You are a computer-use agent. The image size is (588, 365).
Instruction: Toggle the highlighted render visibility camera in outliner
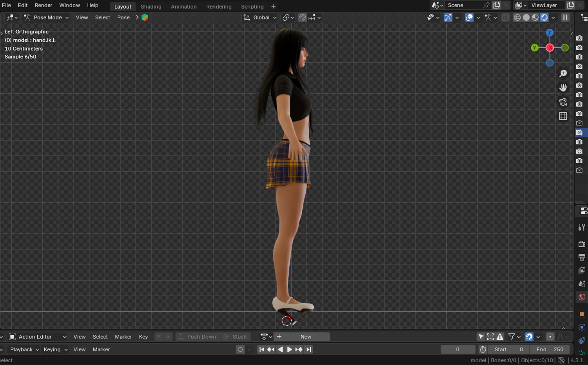click(579, 133)
